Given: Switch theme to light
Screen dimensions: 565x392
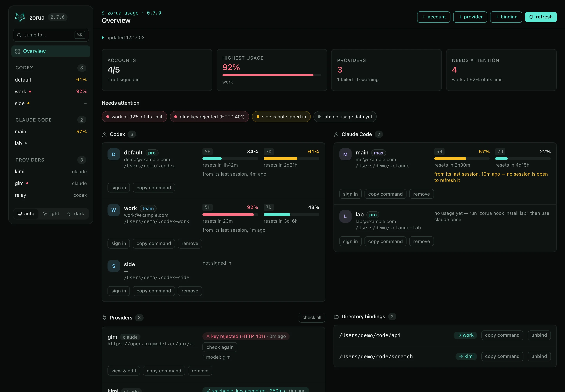Looking at the screenshot, I should coord(51,214).
